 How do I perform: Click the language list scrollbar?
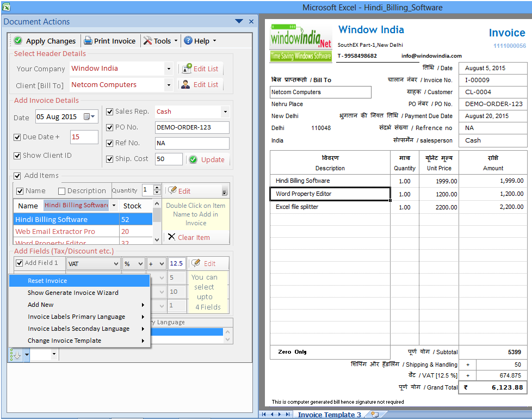[228, 336]
